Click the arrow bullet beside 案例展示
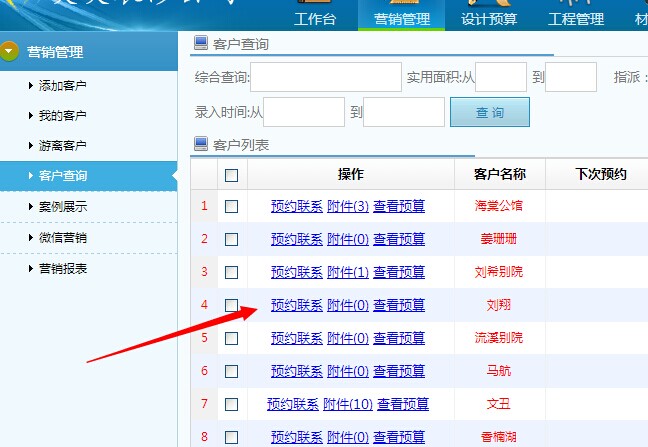648x447 pixels. (x=31, y=207)
